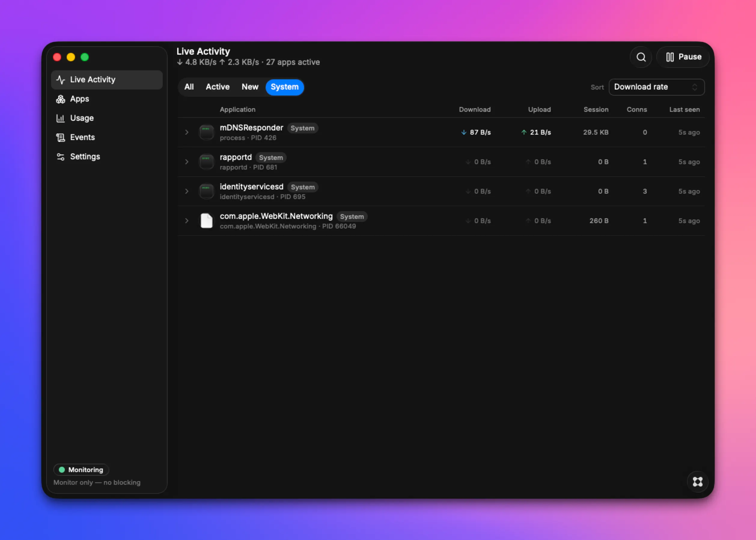
Task: Click the blue download arrow beside 87 B/s
Action: point(464,133)
